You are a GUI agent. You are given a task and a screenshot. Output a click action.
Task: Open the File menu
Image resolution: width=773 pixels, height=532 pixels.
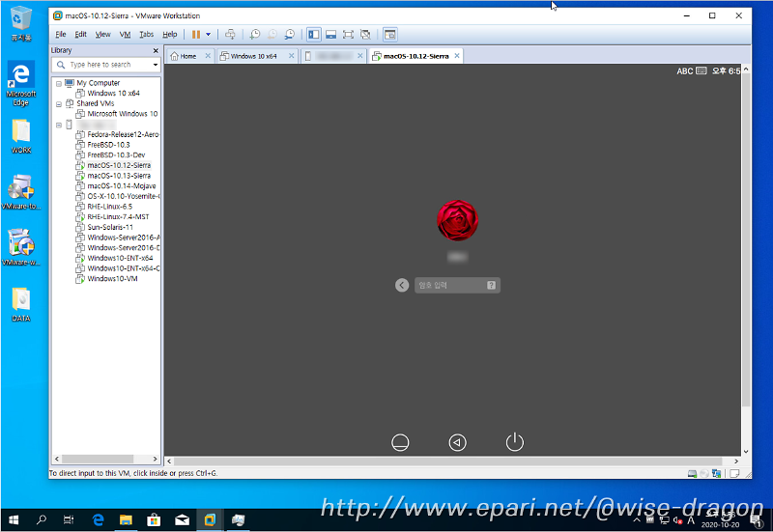pos(61,34)
